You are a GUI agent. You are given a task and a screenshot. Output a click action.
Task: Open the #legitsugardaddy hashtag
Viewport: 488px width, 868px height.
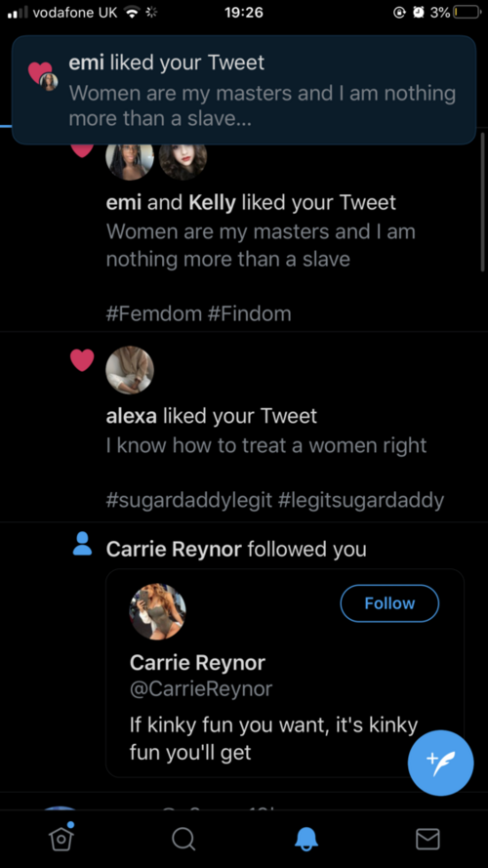click(361, 501)
